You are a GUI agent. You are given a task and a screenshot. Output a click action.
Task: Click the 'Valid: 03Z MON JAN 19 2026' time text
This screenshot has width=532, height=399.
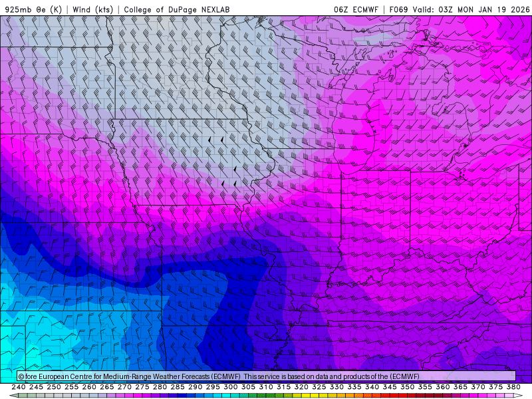point(471,9)
